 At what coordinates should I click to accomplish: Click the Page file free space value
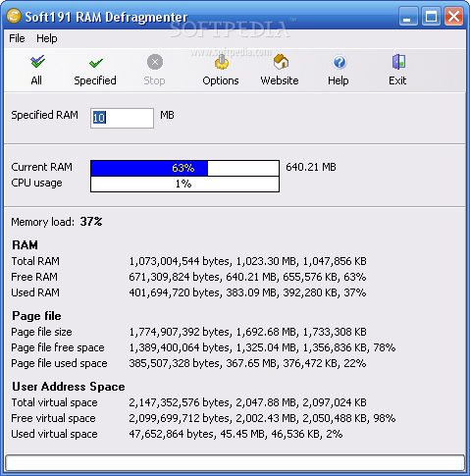pyautogui.click(x=262, y=347)
